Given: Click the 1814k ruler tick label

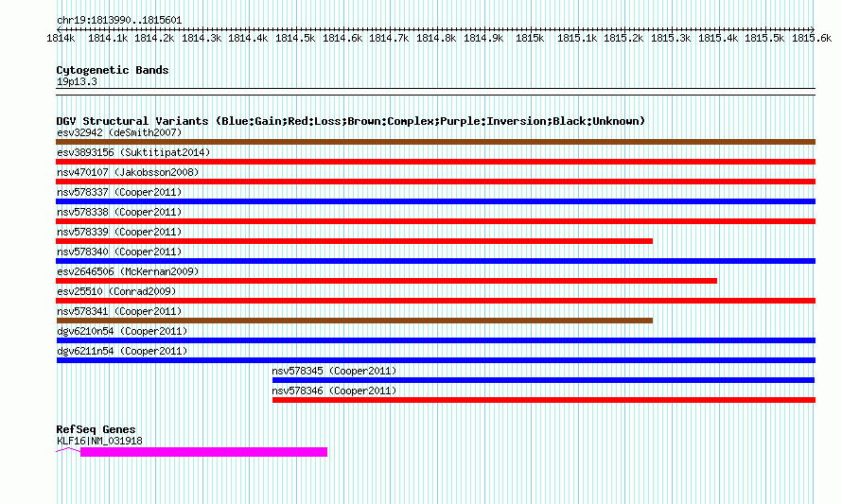Looking at the screenshot, I should 61,38.
